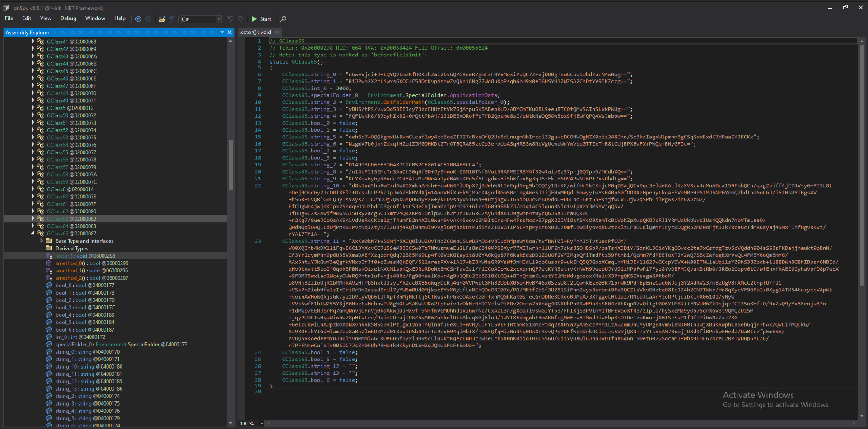
Task: Click the GClass50 class icon
Action: 41,115
